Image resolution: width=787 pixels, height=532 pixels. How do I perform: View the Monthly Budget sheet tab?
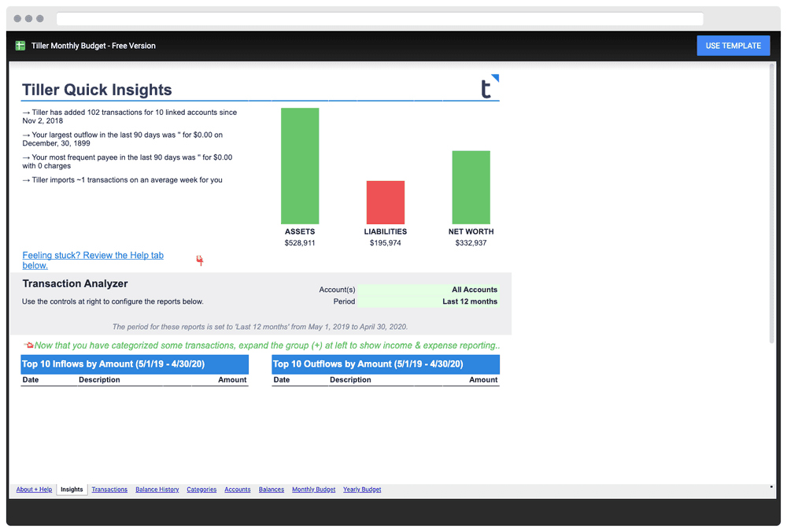click(x=314, y=490)
